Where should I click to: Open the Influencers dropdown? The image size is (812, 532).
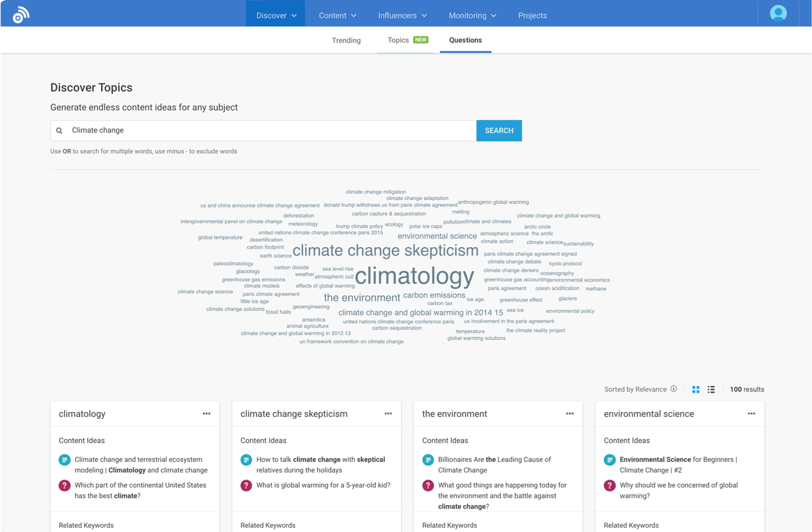click(402, 15)
